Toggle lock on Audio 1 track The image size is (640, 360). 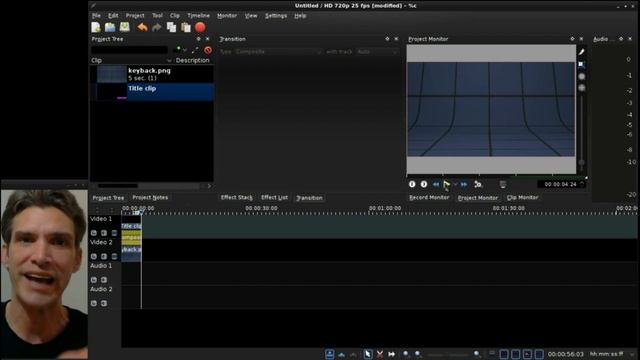(x=94, y=280)
